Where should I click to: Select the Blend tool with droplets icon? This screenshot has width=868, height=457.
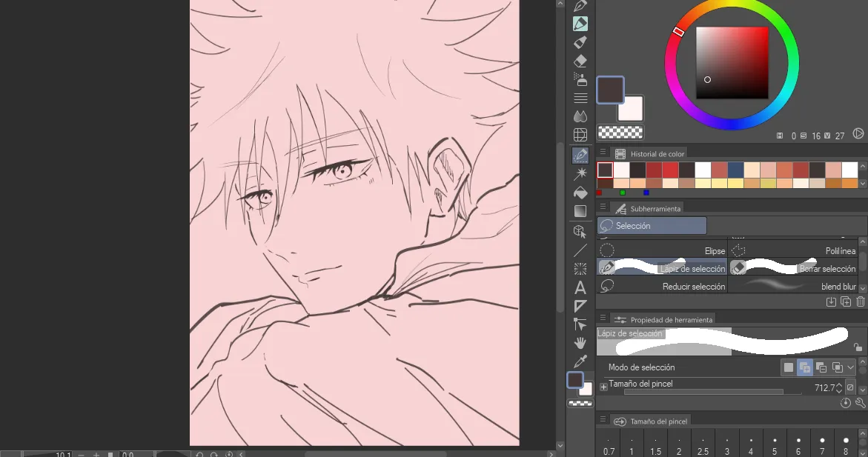580,116
